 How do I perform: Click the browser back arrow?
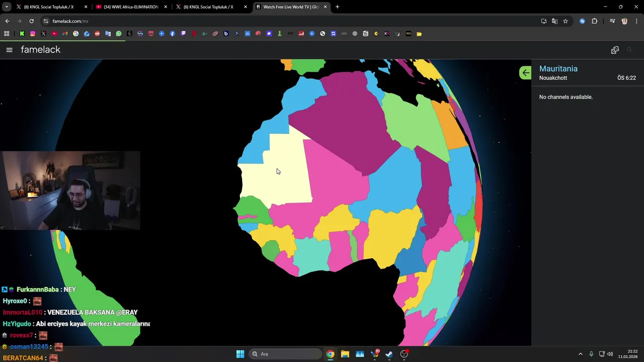click(x=7, y=21)
